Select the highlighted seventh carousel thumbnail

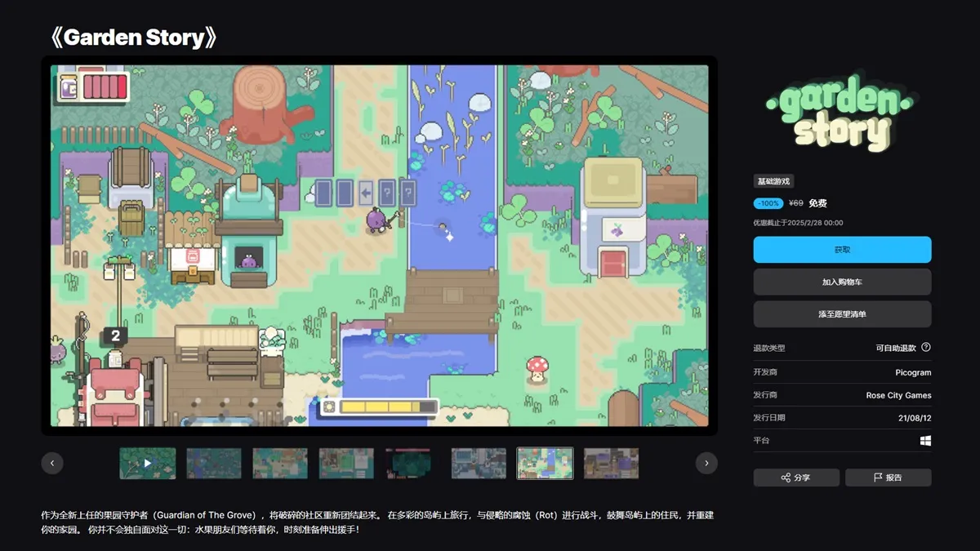[x=546, y=463]
